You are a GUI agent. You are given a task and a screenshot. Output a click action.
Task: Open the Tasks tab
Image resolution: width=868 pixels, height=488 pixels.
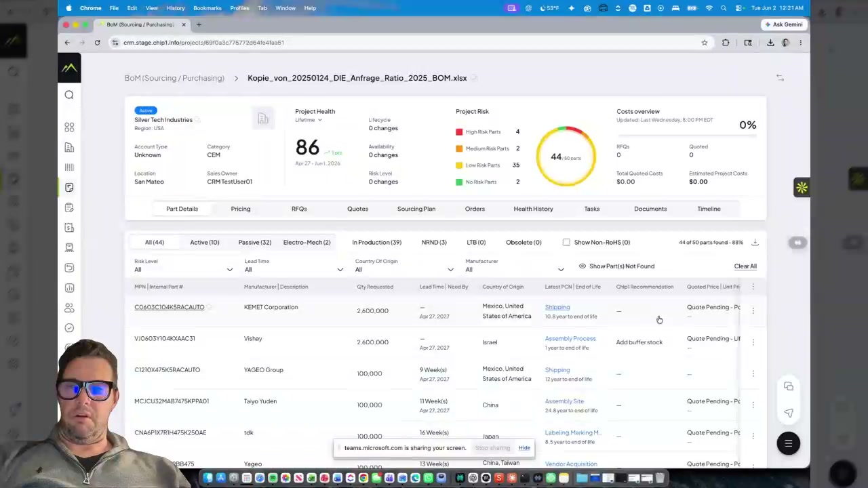(592, 209)
